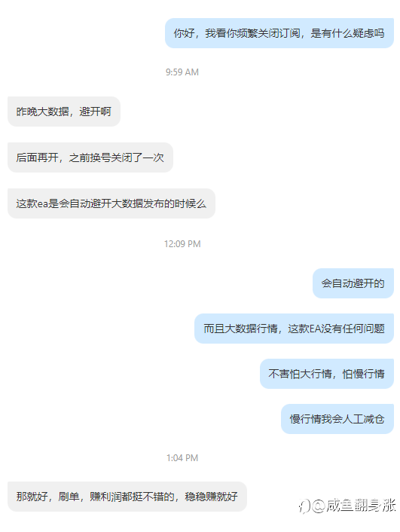Select the blue message 而且大数据行情
Image resolution: width=400 pixels, height=532 pixels.
click(294, 329)
